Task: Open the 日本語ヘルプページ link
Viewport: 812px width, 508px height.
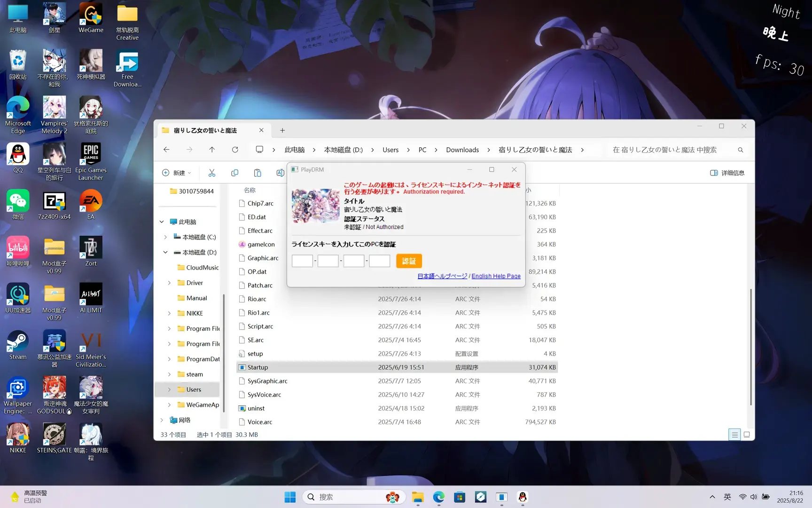Action: pyautogui.click(x=442, y=276)
